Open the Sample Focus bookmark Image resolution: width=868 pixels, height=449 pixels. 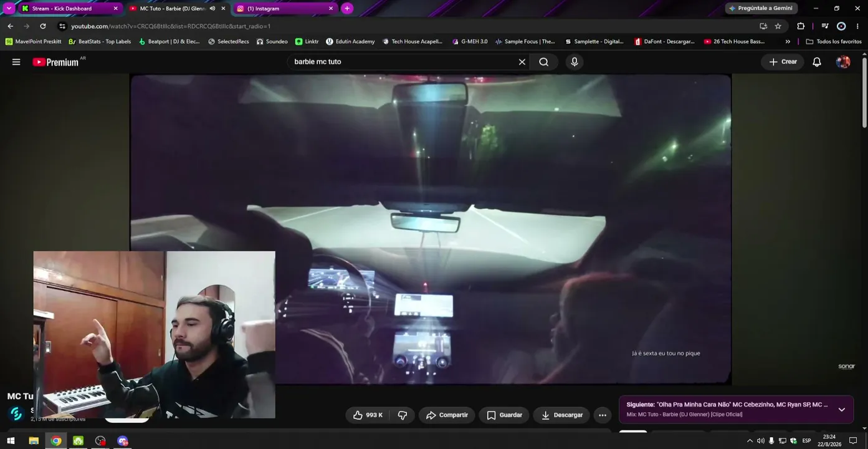click(525, 42)
